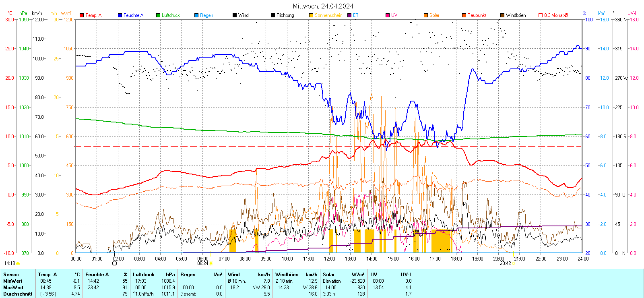Screen dimensions: 644x298
Task: Click the sunset time 20:42 marker
Action: (x=506, y=263)
